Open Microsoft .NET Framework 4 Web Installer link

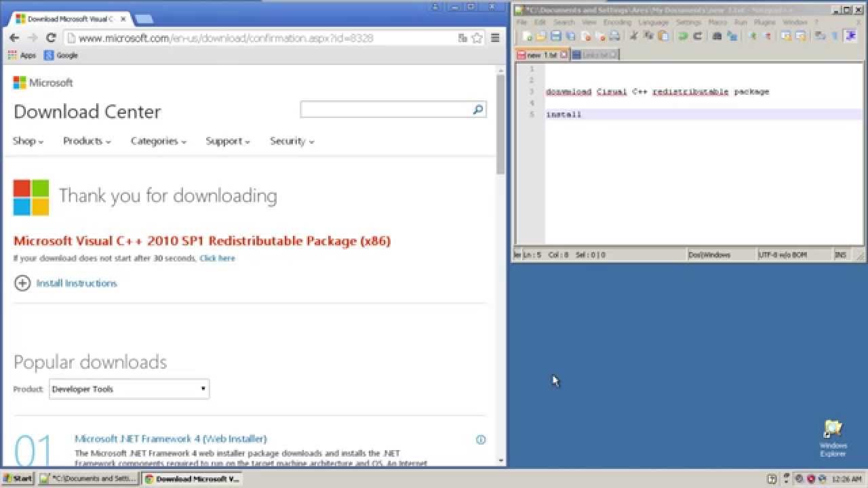pos(171,439)
